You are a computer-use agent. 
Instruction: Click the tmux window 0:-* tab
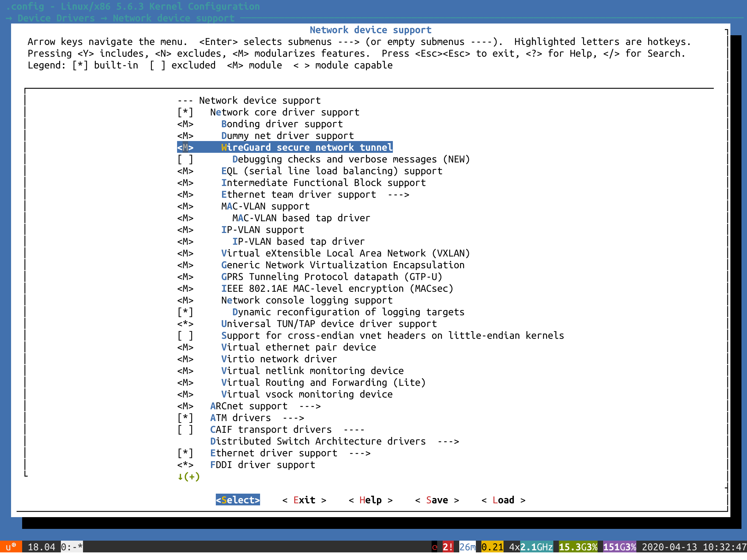click(72, 547)
